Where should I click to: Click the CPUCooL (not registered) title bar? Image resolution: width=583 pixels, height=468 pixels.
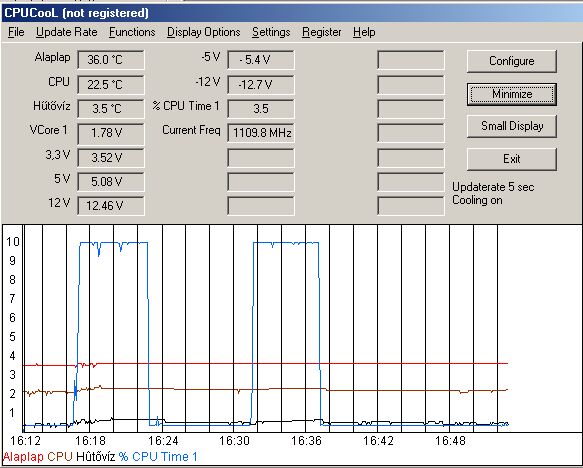292,13
